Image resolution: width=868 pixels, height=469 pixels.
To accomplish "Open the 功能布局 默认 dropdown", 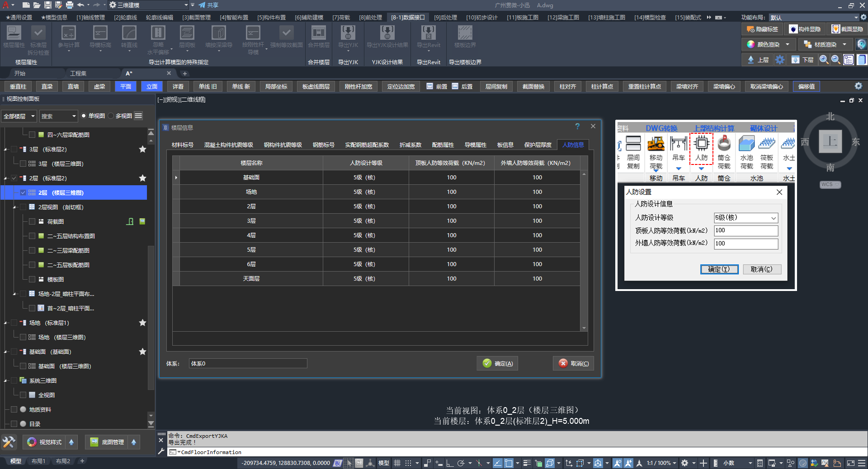I will pos(814,18).
